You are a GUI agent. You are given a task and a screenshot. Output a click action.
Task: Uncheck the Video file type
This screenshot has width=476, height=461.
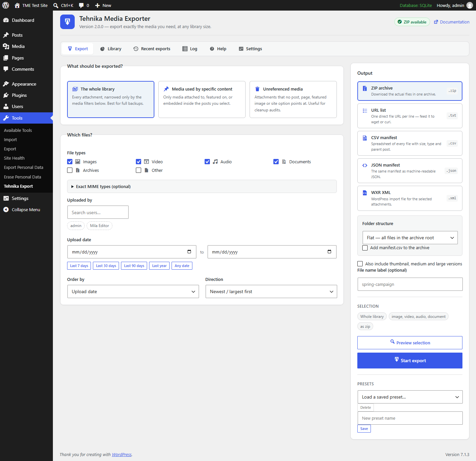pyautogui.click(x=139, y=162)
